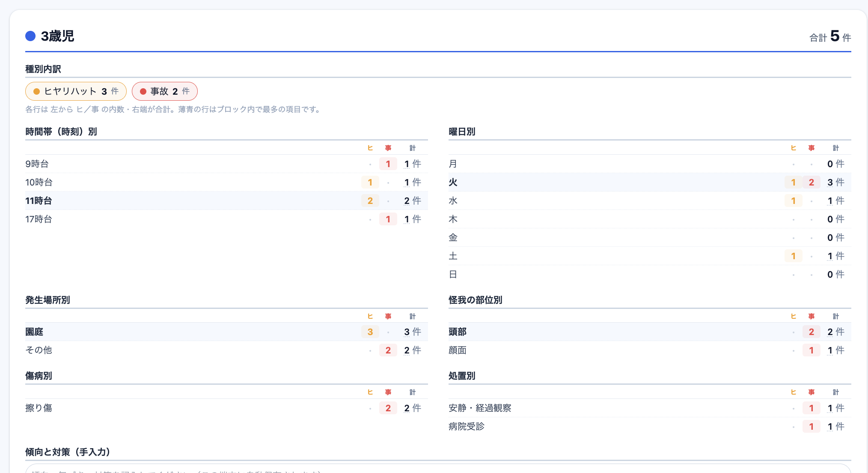Image resolution: width=868 pixels, height=473 pixels.
Task: Click the 処置別 section header
Action: coord(462,376)
